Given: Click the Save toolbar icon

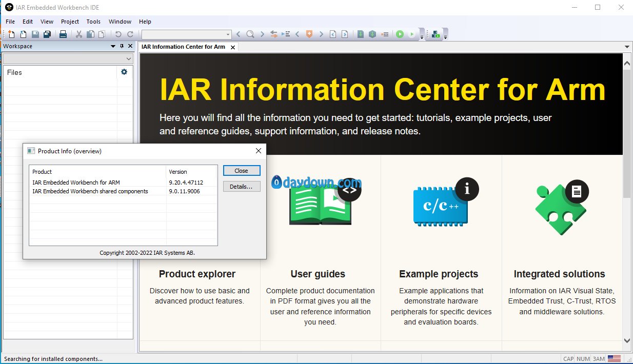Looking at the screenshot, I should (35, 34).
